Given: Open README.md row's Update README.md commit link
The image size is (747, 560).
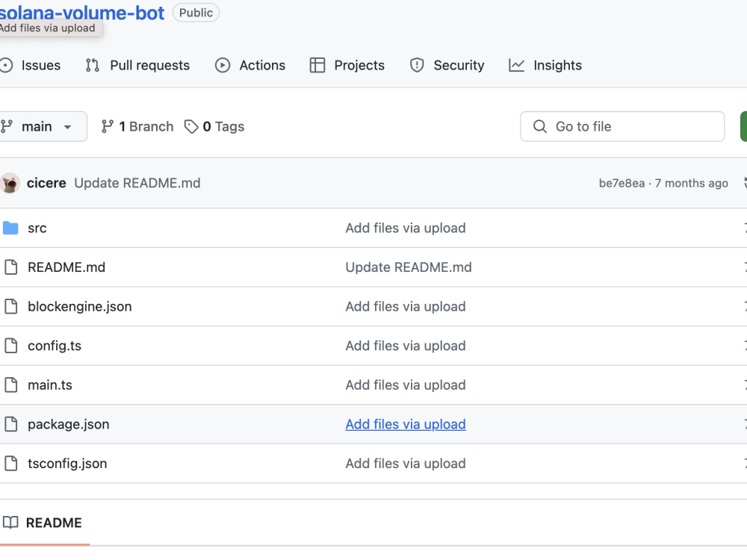Looking at the screenshot, I should point(409,267).
